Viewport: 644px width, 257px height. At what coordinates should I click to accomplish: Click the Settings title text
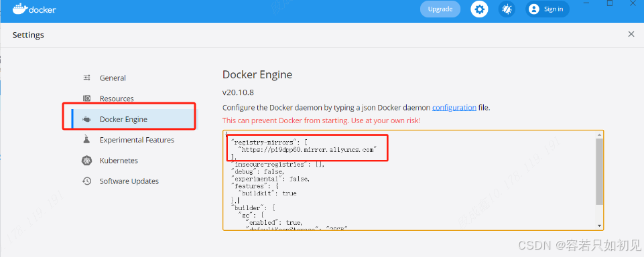tap(28, 35)
